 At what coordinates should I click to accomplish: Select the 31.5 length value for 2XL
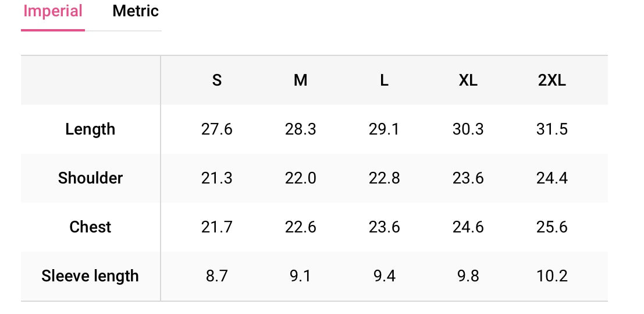[552, 130]
